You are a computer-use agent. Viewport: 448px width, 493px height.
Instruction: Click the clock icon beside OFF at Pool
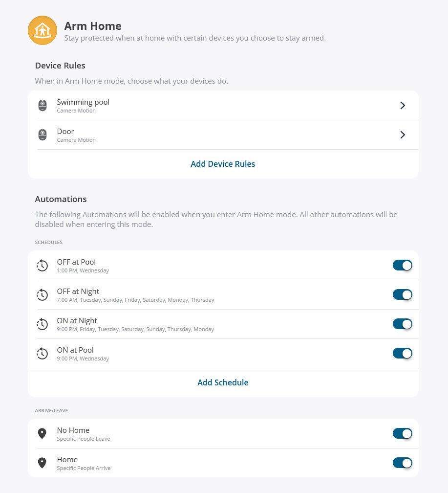[43, 265]
